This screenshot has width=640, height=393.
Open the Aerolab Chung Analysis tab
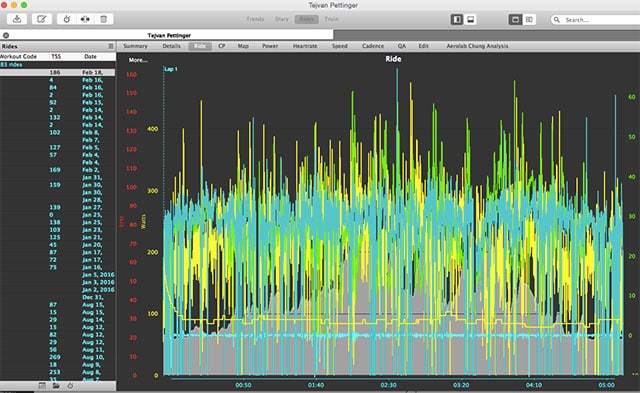pos(477,46)
